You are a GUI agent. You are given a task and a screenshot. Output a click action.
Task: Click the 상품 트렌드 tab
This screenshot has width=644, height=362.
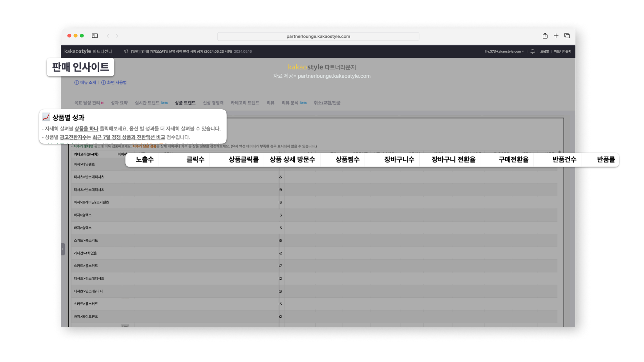(185, 103)
